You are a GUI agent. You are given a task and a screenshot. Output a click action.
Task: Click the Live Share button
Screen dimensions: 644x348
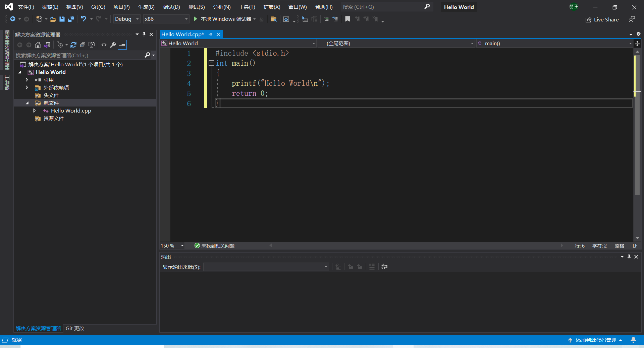tap(602, 20)
